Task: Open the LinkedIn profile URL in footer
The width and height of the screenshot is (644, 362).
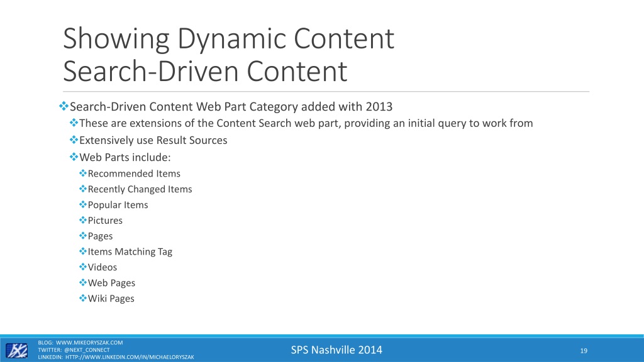Action: pyautogui.click(x=130, y=357)
